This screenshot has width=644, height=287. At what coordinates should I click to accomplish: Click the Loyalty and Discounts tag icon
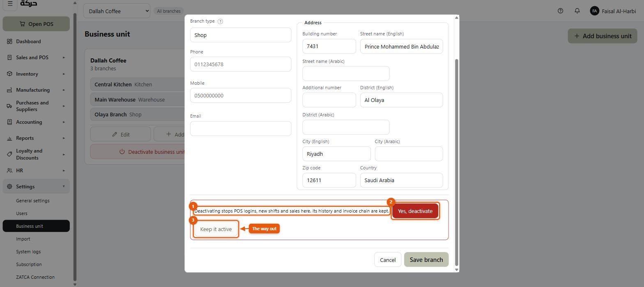9,154
